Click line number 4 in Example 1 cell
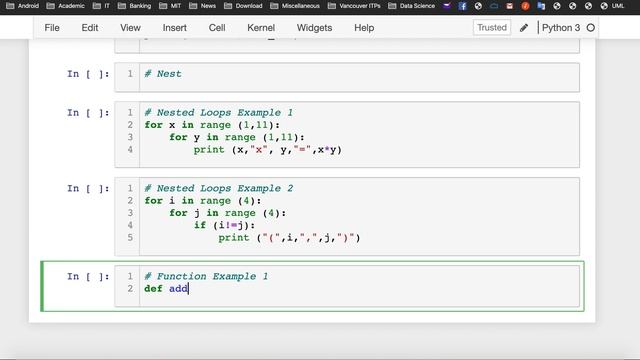Screen dimensions: 640x360 pos(130,150)
